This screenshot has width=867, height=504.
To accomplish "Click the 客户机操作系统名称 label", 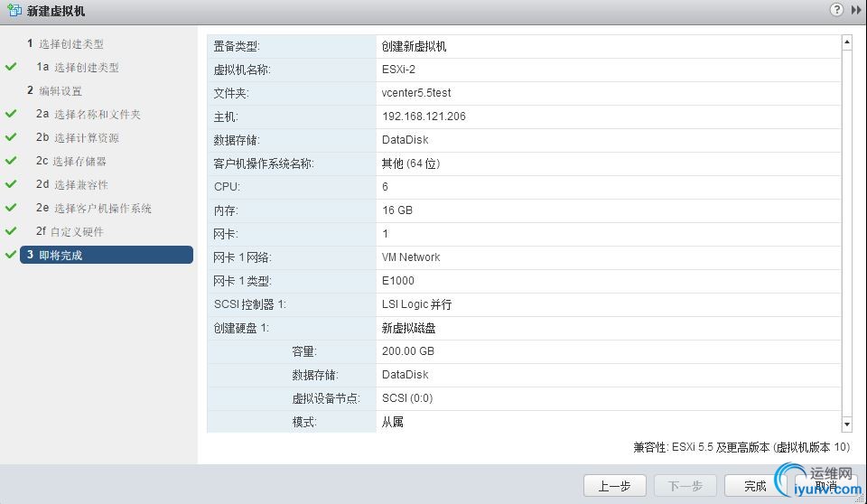I will pyautogui.click(x=264, y=163).
